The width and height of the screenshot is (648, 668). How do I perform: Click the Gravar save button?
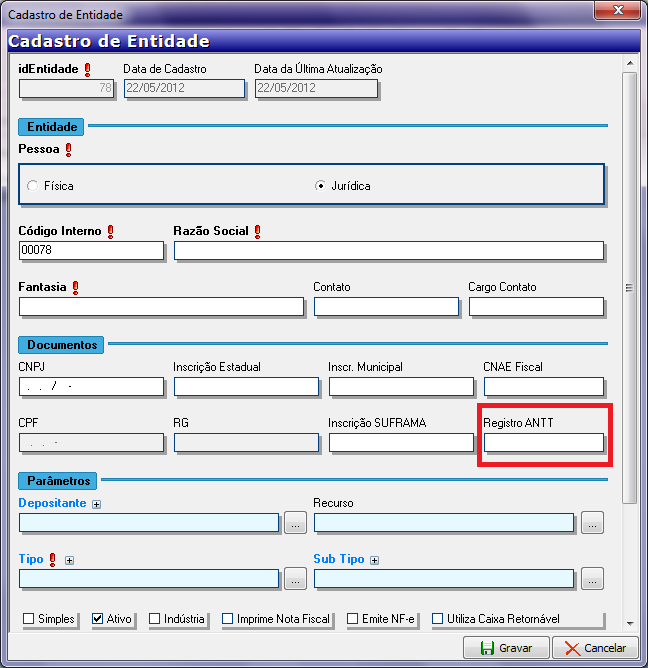506,648
